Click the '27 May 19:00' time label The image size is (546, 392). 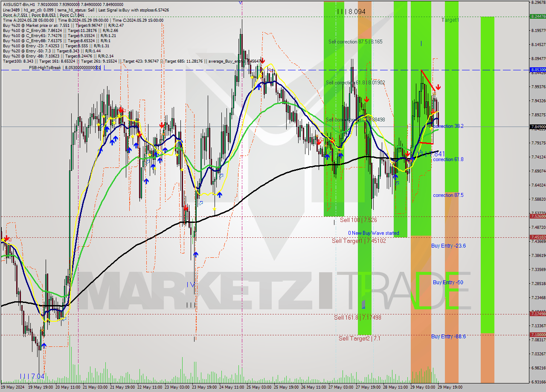pos(369,387)
